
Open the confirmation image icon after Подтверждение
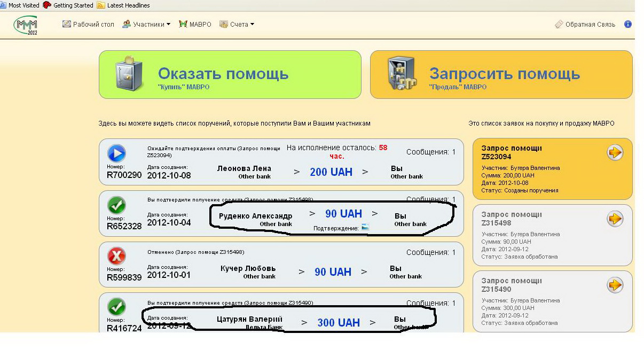point(365,228)
